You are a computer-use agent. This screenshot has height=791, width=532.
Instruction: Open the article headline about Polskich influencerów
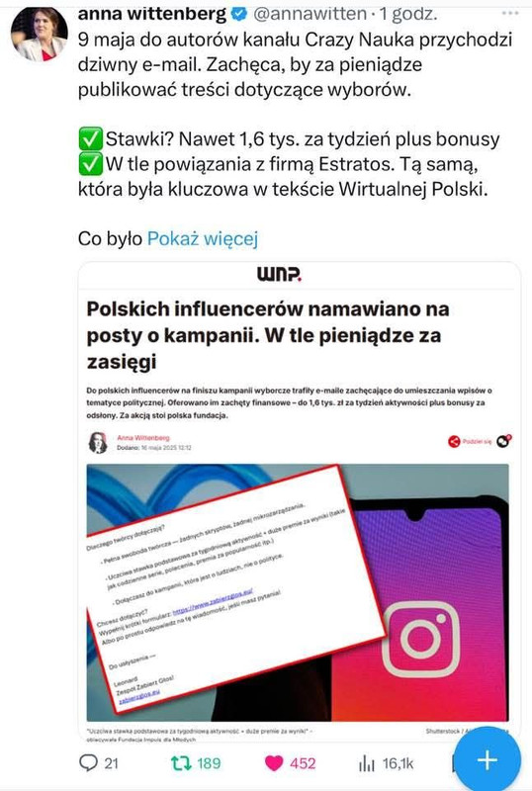268,335
